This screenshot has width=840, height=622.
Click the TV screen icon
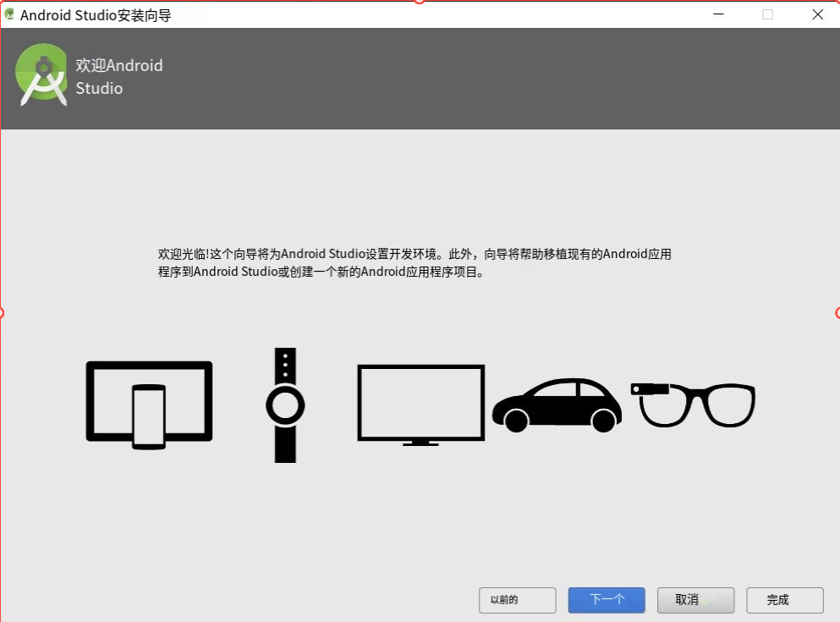click(421, 405)
